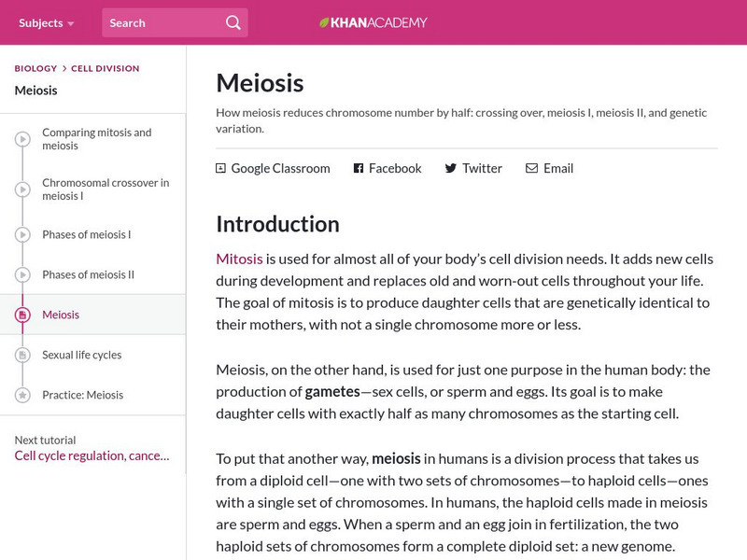
Task: Click the Facebook share icon
Action: (359, 169)
